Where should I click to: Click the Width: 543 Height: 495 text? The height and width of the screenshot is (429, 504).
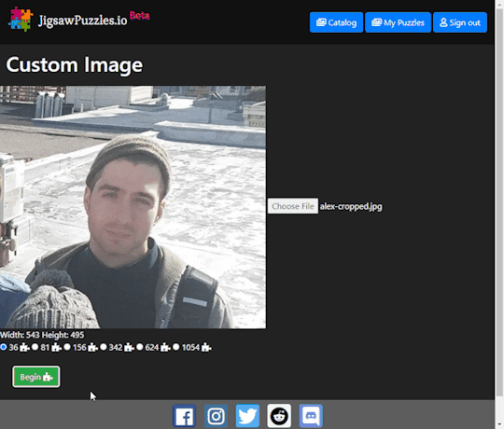[x=42, y=335]
